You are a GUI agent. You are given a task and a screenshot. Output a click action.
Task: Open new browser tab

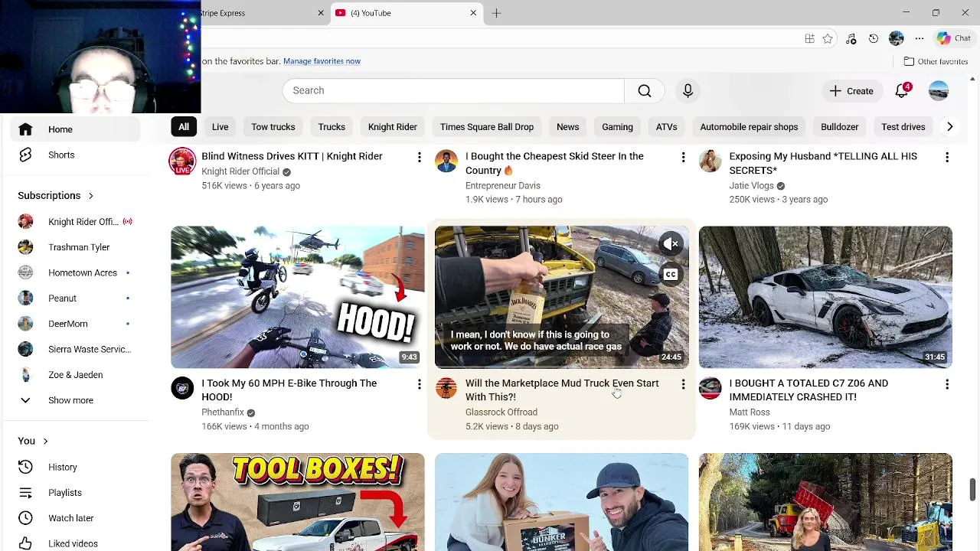pyautogui.click(x=496, y=13)
